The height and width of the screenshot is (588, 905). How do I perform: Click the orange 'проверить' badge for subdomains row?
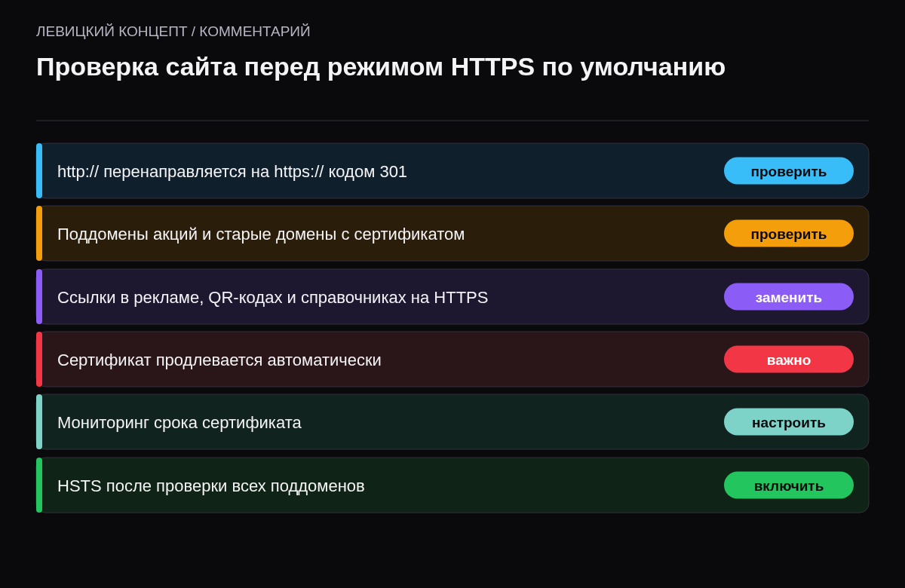coord(789,234)
